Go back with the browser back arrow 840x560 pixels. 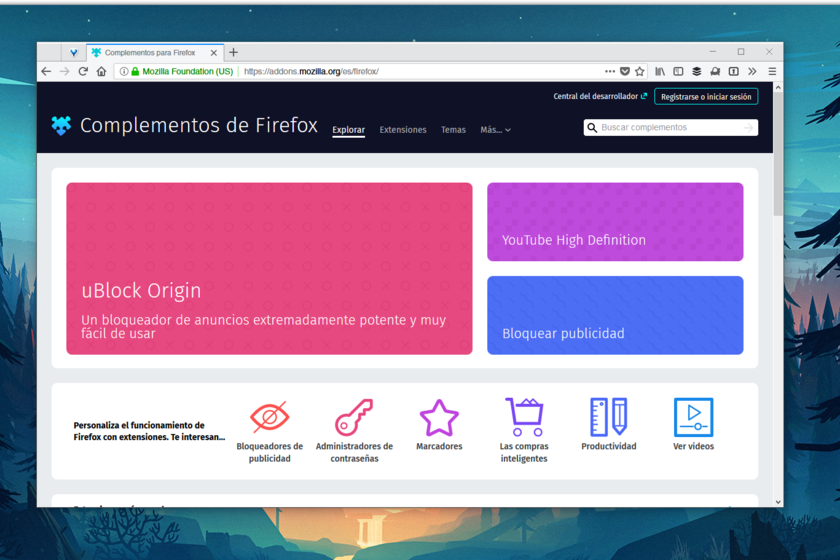tap(46, 71)
